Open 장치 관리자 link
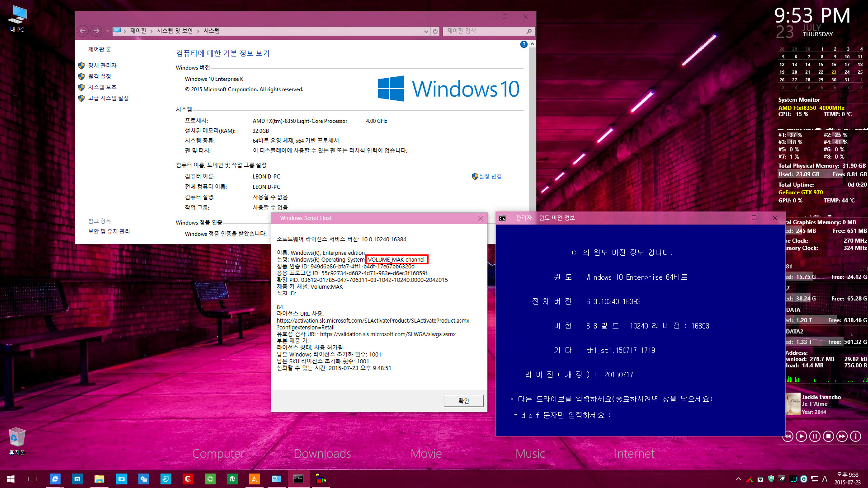 pyautogui.click(x=102, y=66)
